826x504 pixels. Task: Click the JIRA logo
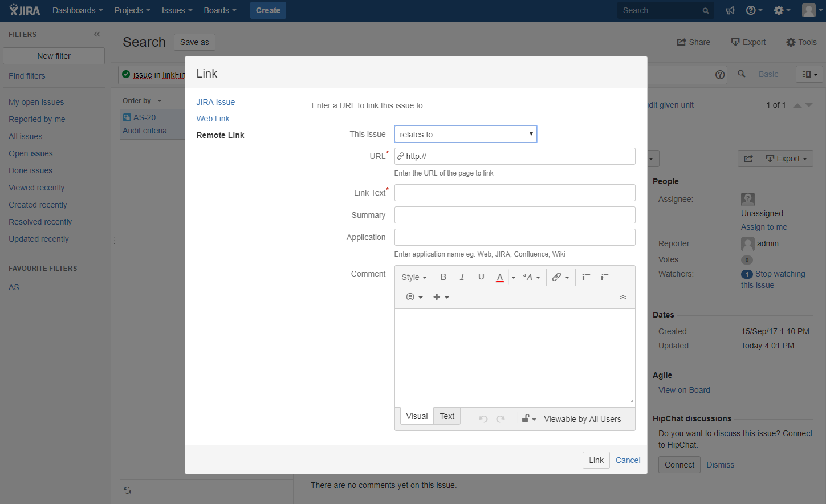point(25,10)
